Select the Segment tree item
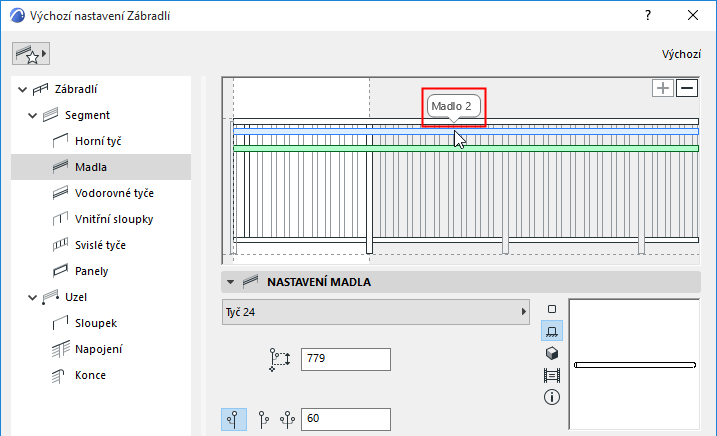Viewport: 717px width, 436px height. (87, 115)
